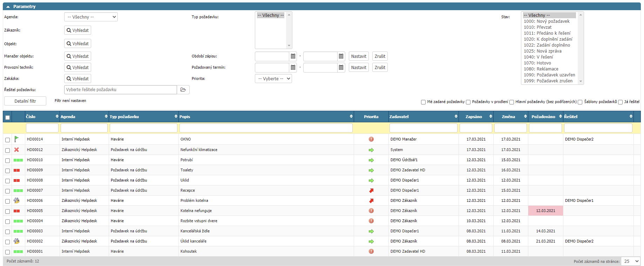Open calendar for Požadovaný termín start date

pyautogui.click(x=293, y=68)
